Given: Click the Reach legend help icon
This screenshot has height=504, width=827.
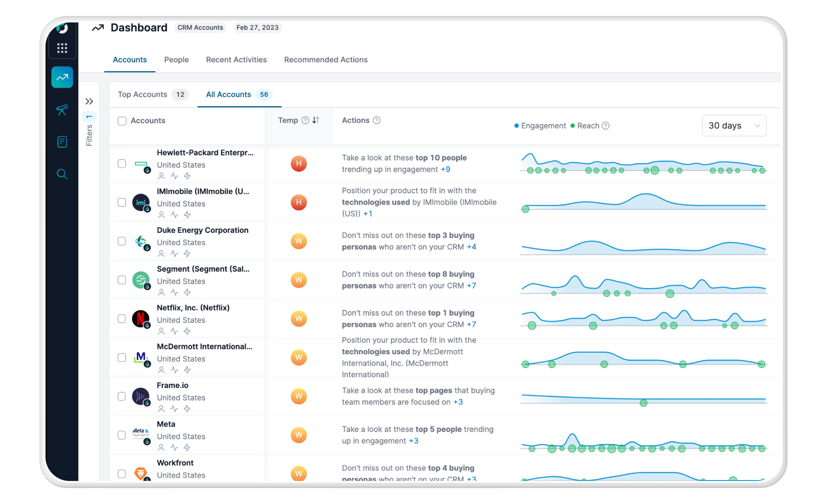Looking at the screenshot, I should (x=606, y=126).
